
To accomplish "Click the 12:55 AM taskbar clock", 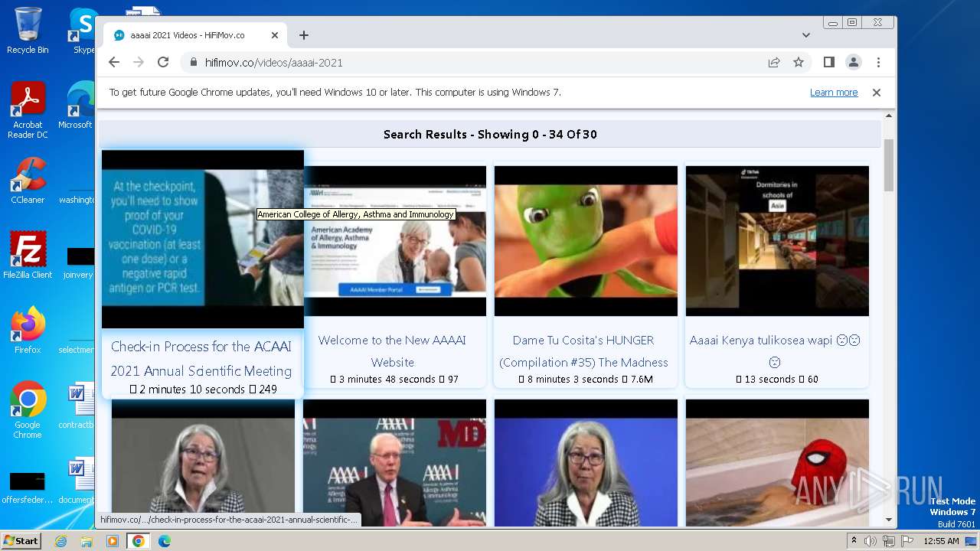I will pyautogui.click(x=942, y=541).
